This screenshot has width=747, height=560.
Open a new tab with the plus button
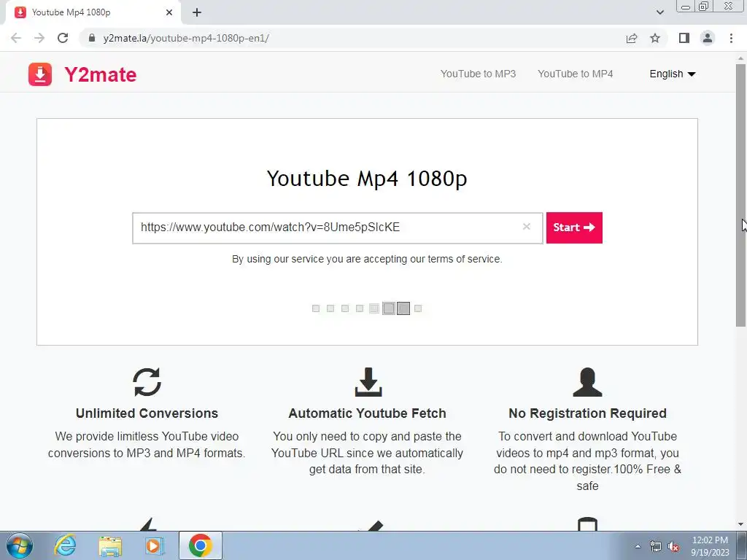pos(197,12)
